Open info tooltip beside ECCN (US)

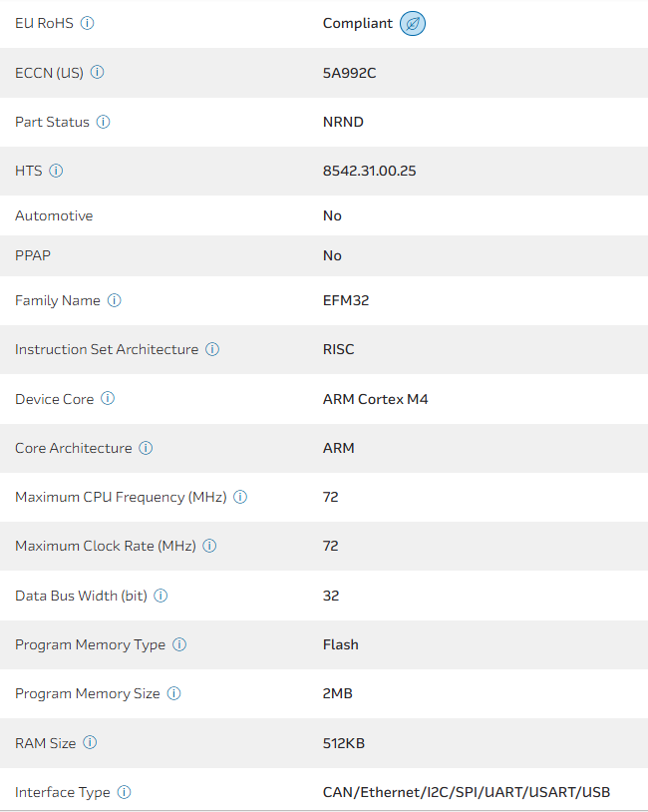(97, 73)
